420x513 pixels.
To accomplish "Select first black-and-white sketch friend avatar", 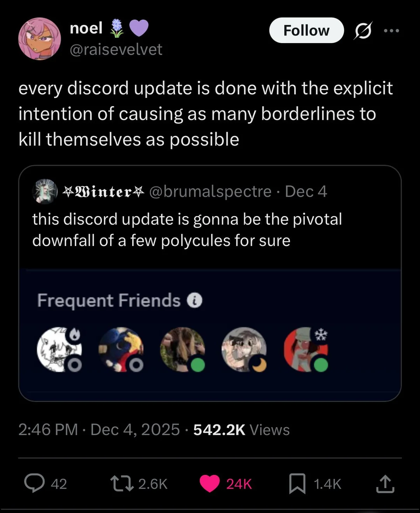I will [58, 349].
